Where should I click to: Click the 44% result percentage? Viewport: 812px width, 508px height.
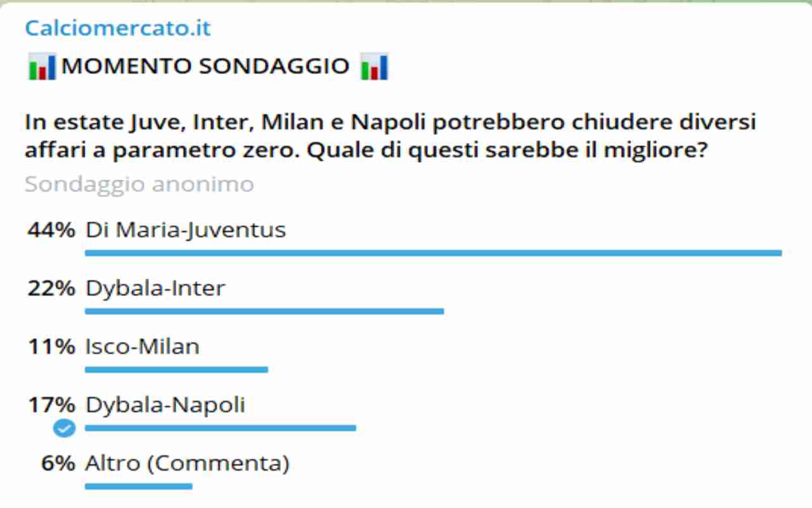point(51,230)
